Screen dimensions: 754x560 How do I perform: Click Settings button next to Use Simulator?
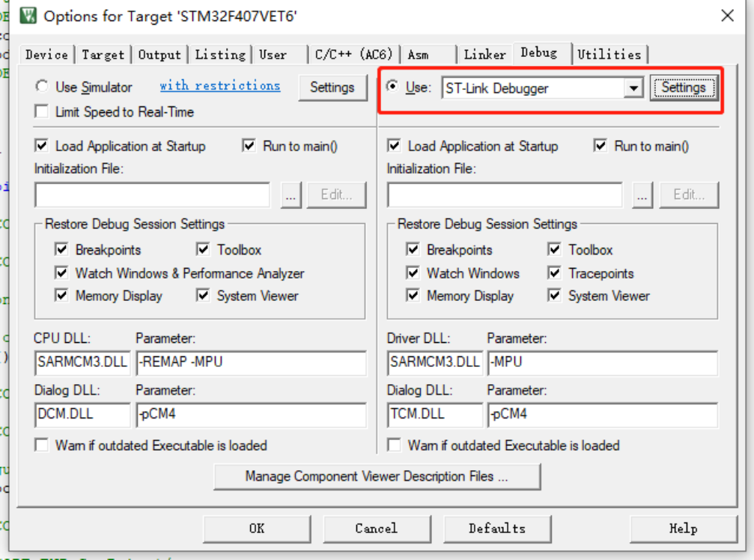click(x=332, y=88)
